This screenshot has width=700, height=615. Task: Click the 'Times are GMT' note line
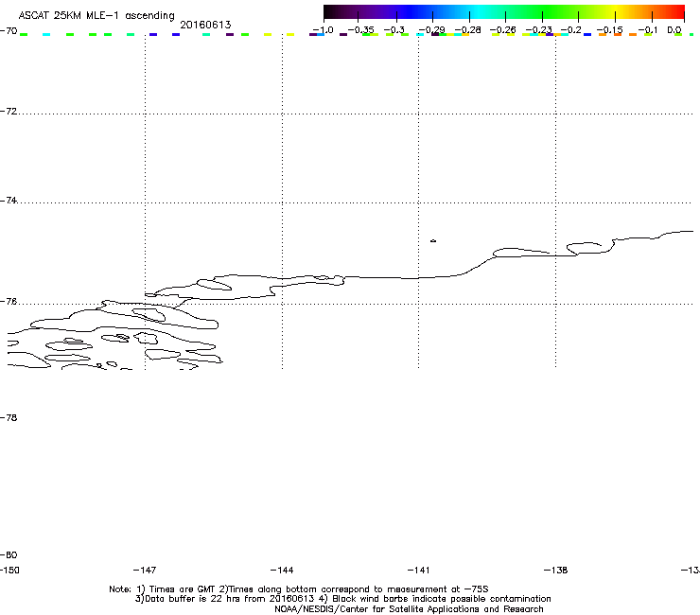(x=299, y=589)
